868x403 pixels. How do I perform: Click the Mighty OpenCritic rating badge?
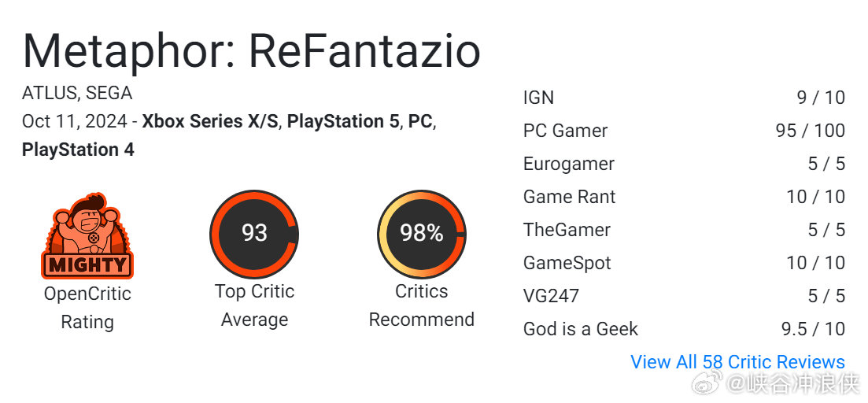(87, 235)
